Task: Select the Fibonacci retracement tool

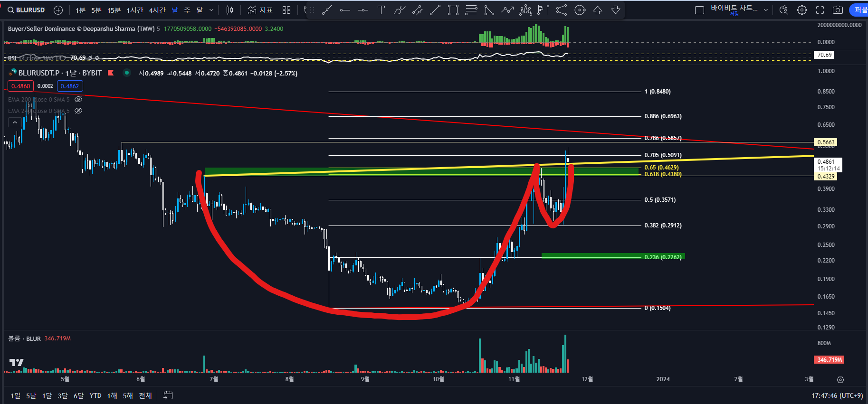Action: click(x=471, y=10)
